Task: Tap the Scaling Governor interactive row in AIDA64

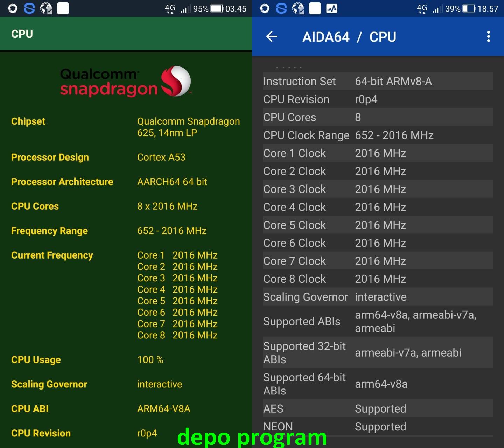Action: point(378,297)
